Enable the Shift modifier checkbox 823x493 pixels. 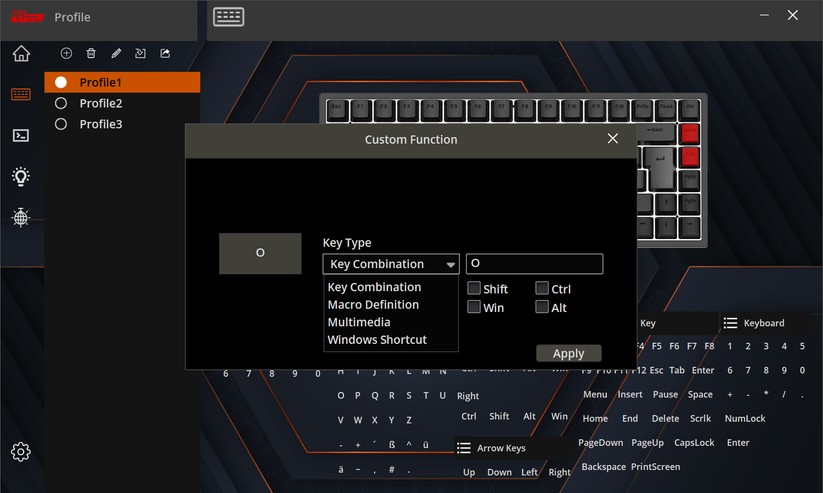point(475,288)
